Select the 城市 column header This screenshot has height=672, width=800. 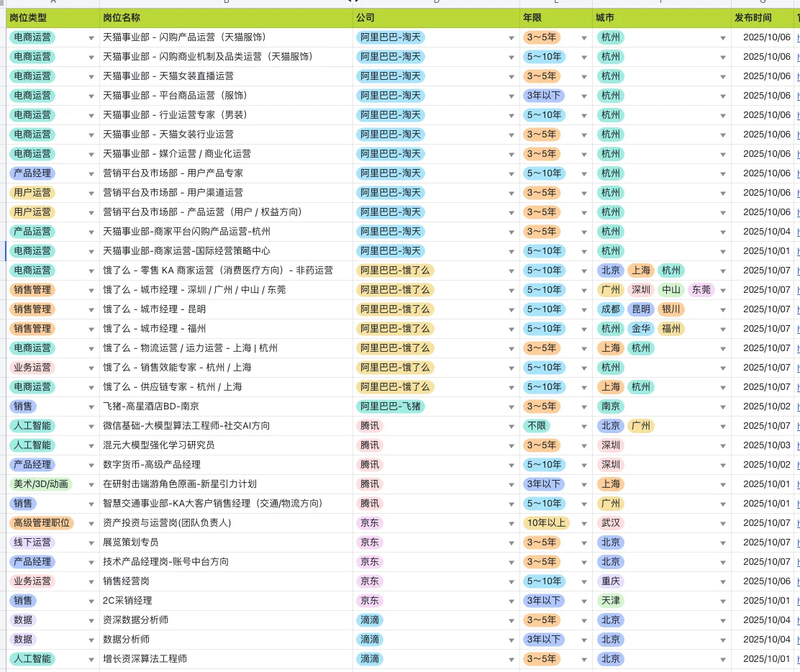click(x=662, y=18)
